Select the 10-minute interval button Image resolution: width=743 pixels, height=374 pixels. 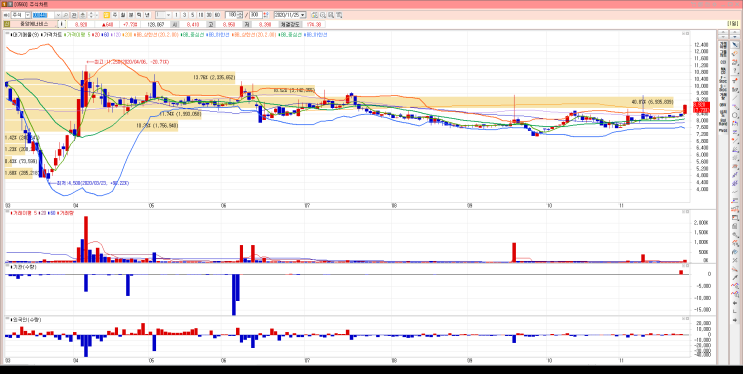coord(200,15)
